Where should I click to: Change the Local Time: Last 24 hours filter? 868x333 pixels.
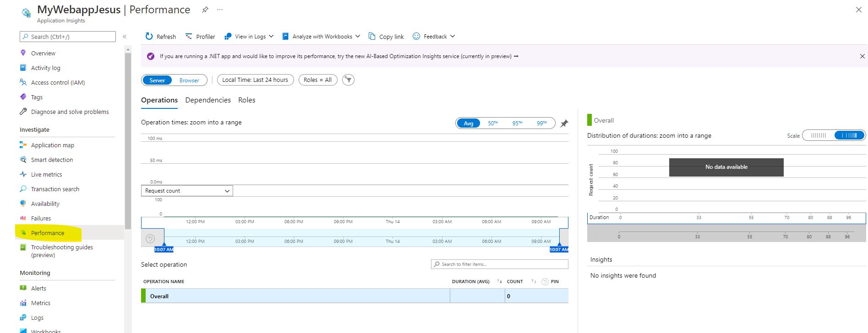(255, 80)
